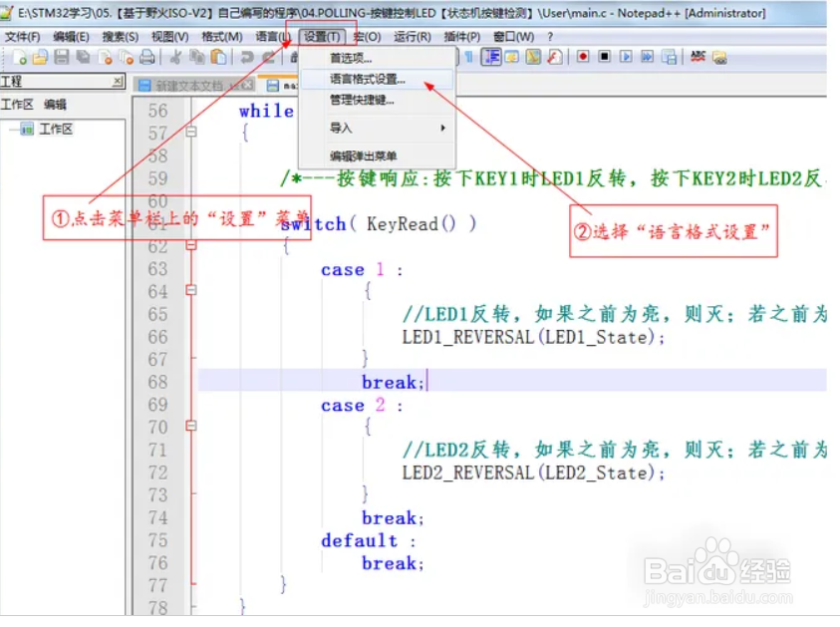Viewport: 840px width, 627px height.
Task: Play back the recorded macro
Action: (625, 56)
